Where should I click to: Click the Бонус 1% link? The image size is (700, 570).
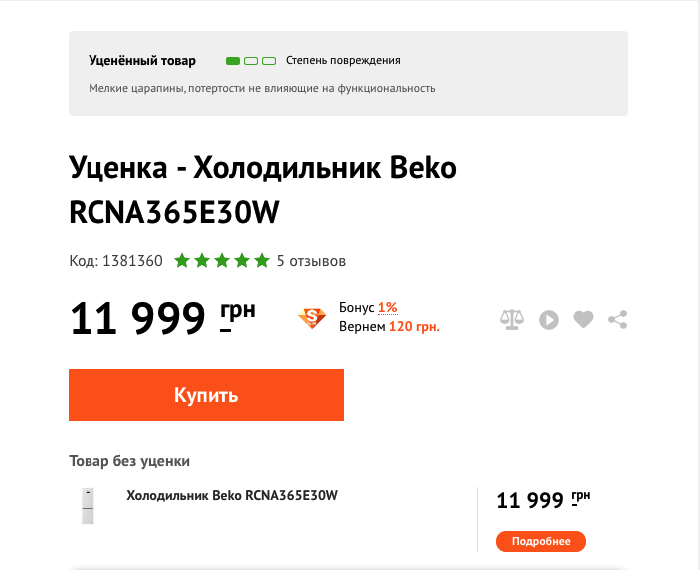[368, 307]
